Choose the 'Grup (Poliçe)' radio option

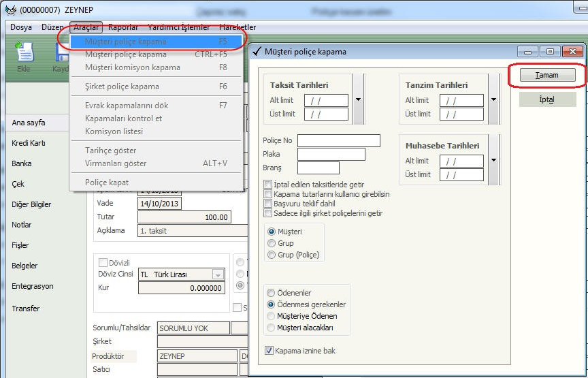click(x=272, y=255)
